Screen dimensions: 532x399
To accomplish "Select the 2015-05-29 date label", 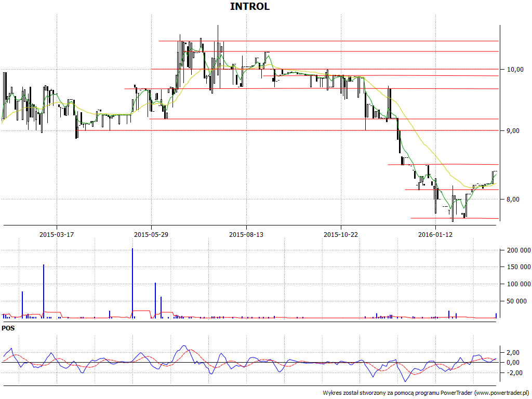I will pos(151,234).
